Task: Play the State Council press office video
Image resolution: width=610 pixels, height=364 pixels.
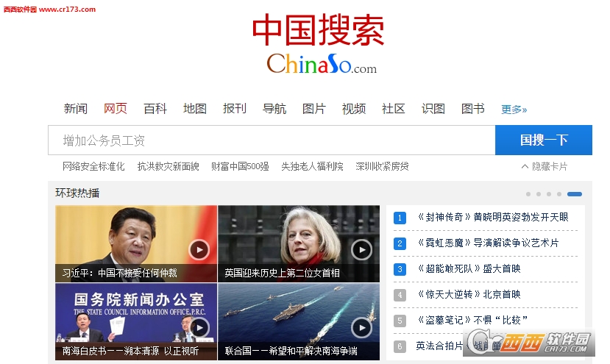Action: click(x=199, y=328)
